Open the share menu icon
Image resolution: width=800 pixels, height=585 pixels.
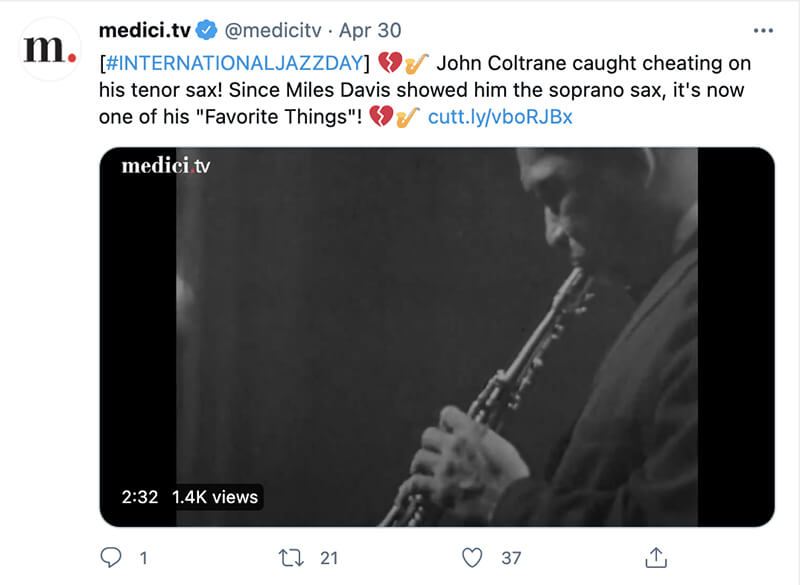coord(655,556)
